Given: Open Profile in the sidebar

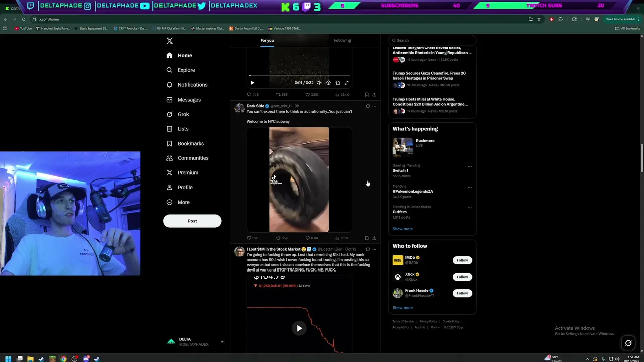Looking at the screenshot, I should (180, 187).
